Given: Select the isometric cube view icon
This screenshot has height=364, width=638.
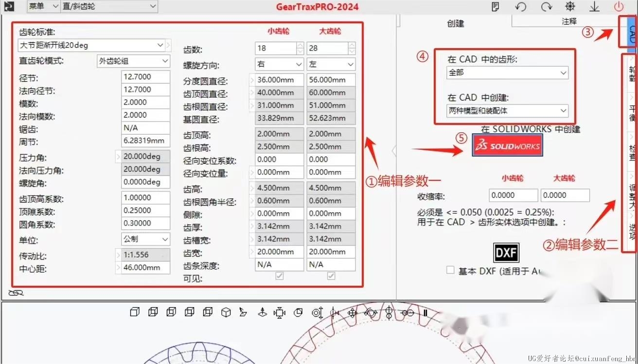Looking at the screenshot, I should click(x=226, y=312).
